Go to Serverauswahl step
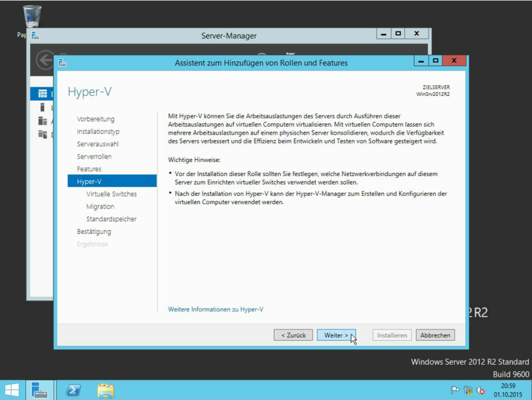Image resolution: width=532 pixels, height=400 pixels. pyautogui.click(x=98, y=144)
